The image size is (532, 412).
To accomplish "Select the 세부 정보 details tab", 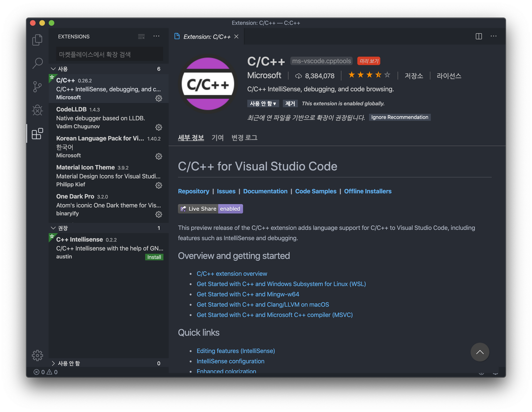I will [191, 138].
